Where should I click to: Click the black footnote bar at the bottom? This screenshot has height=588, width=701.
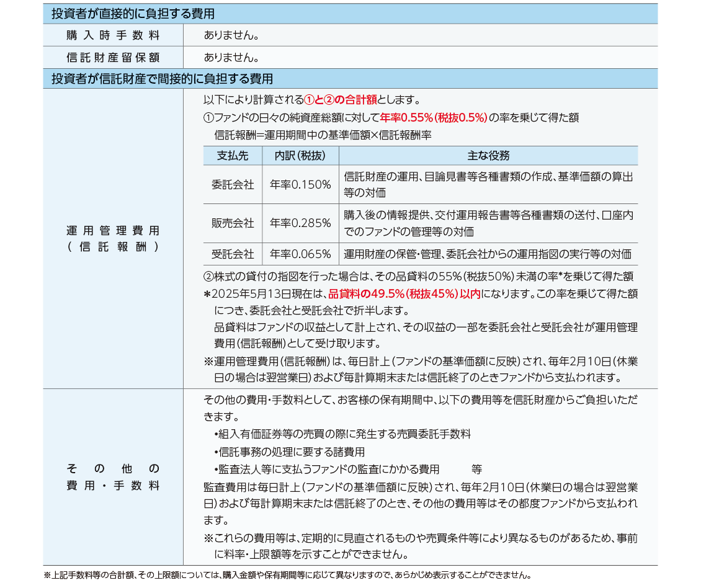(x=351, y=573)
